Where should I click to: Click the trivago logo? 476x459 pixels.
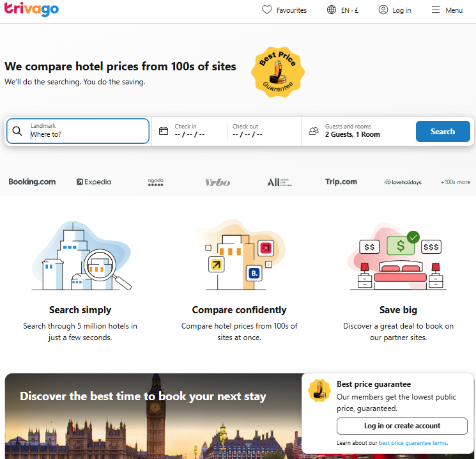click(31, 9)
